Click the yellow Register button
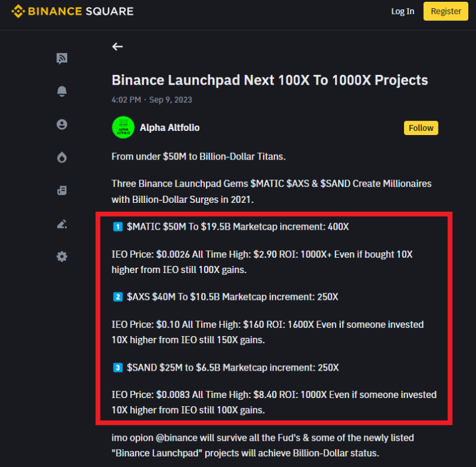Screen dimensions: 476x467 click(446, 11)
